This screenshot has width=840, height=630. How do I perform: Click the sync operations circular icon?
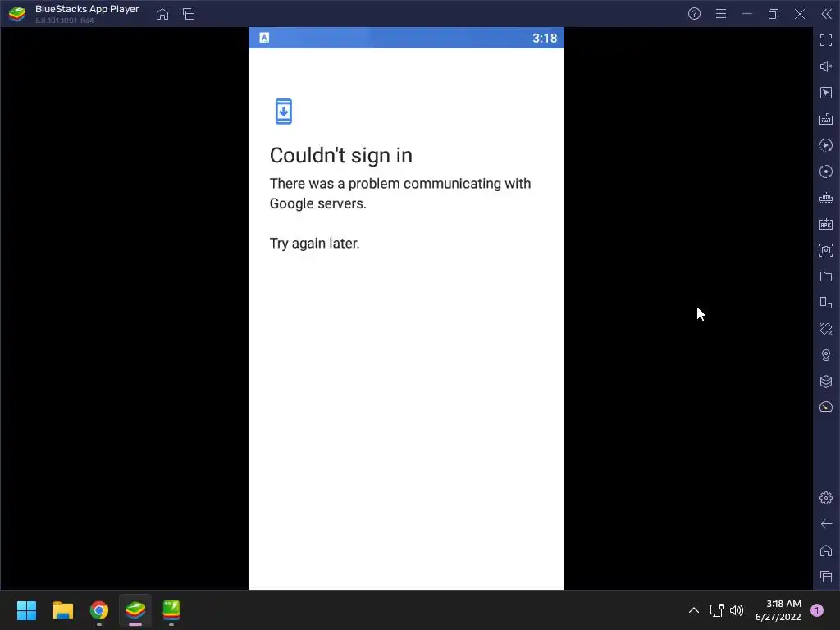click(826, 171)
